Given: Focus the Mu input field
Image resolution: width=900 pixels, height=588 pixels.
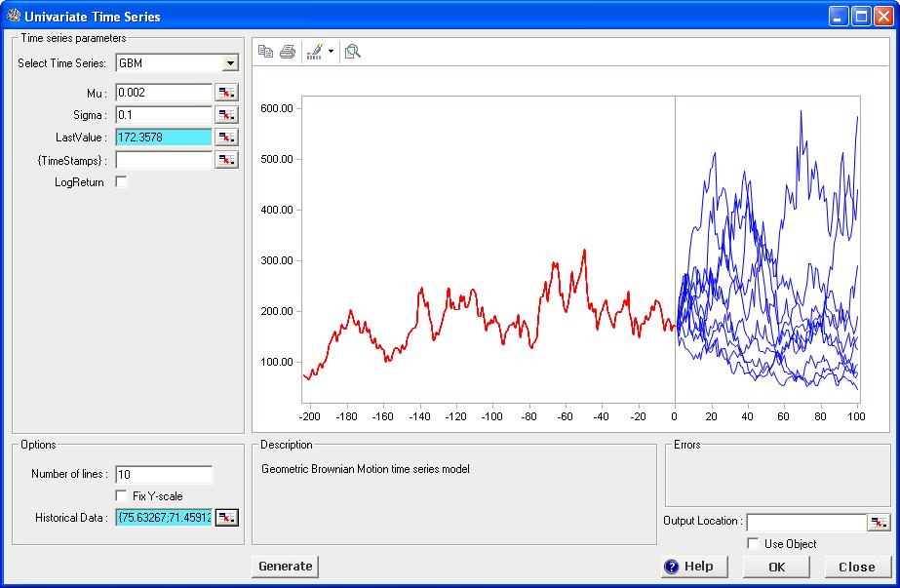Looking at the screenshot, I should tap(164, 93).
